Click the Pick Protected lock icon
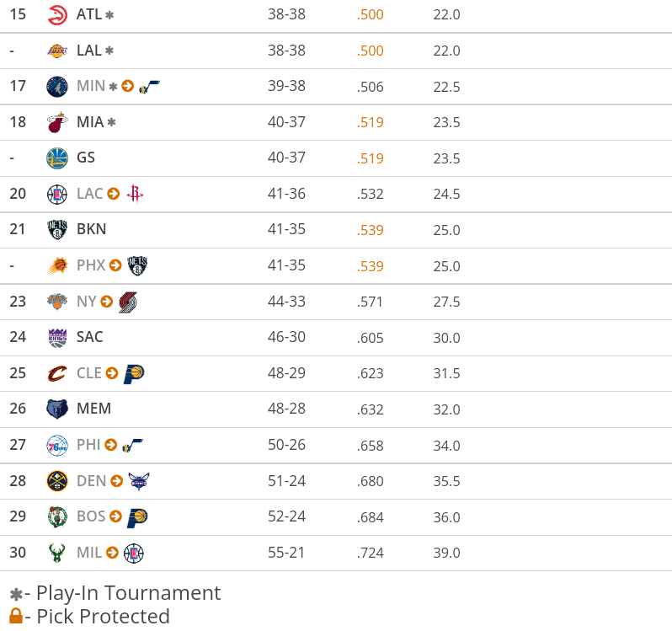This screenshot has width=672, height=631. (x=15, y=617)
